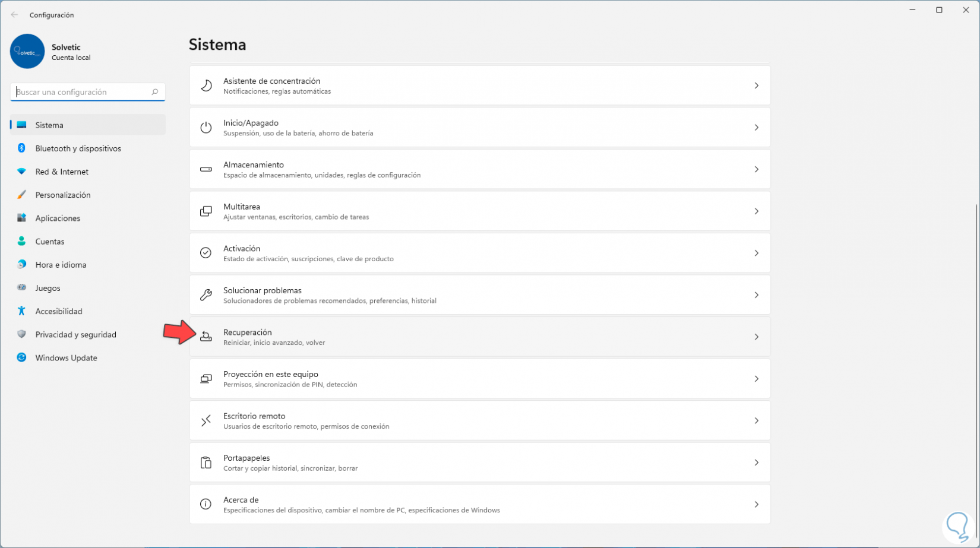The height and width of the screenshot is (548, 980).
Task: Open Bluetooth y dispositivos section
Action: 78,148
